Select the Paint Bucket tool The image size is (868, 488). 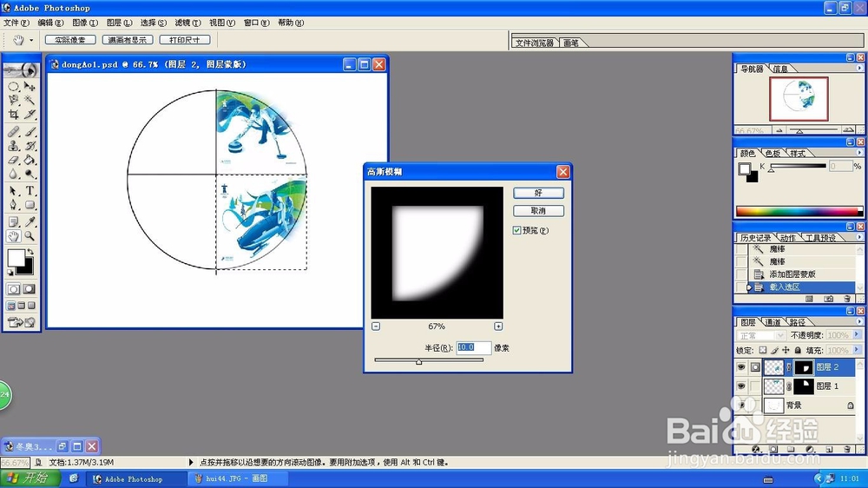pos(30,160)
